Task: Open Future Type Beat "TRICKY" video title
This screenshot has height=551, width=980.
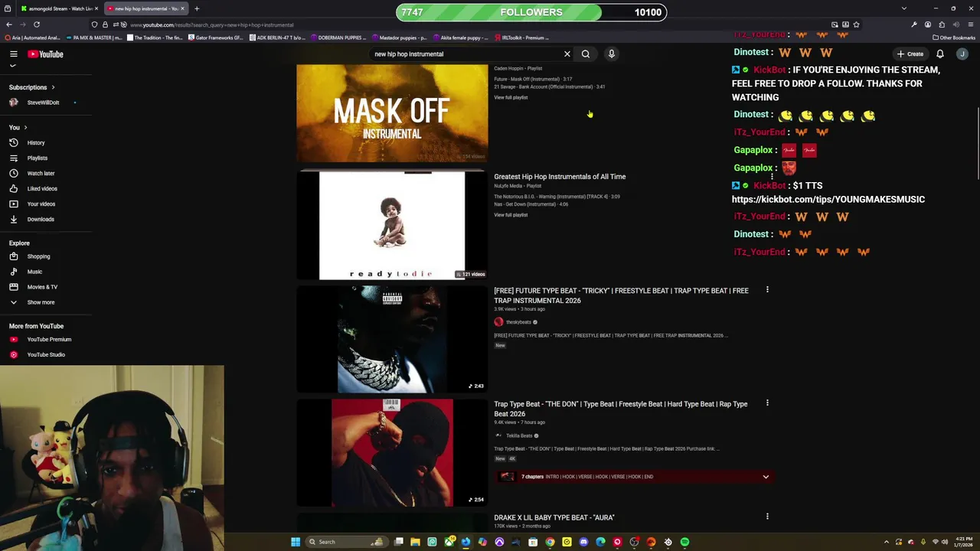Action: pyautogui.click(x=621, y=295)
